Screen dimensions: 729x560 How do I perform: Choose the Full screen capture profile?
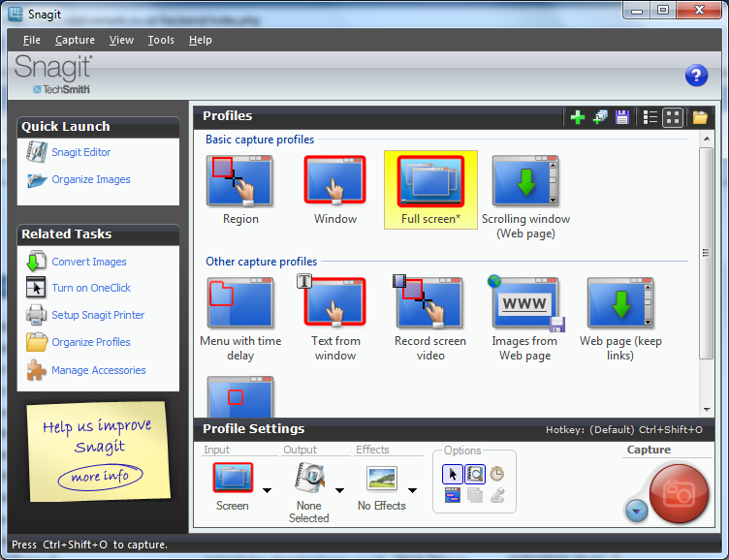tap(430, 190)
